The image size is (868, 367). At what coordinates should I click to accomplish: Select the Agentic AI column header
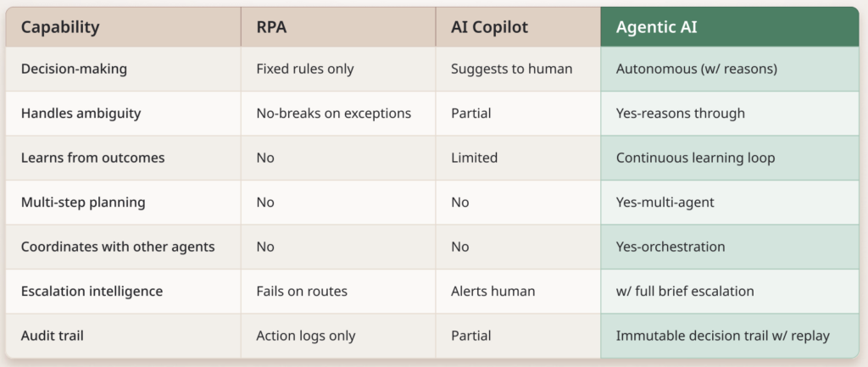point(657,27)
